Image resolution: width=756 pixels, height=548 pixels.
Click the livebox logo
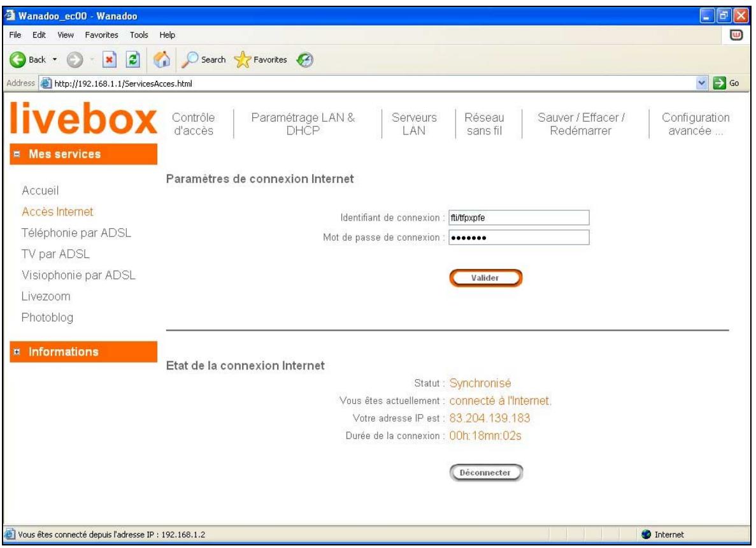(83, 118)
